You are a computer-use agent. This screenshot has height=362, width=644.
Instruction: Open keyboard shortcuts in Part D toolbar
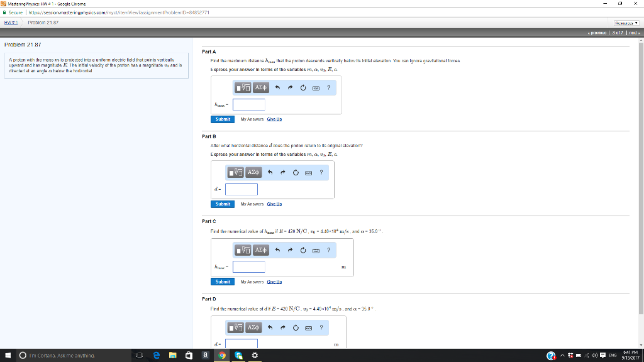pyautogui.click(x=308, y=328)
